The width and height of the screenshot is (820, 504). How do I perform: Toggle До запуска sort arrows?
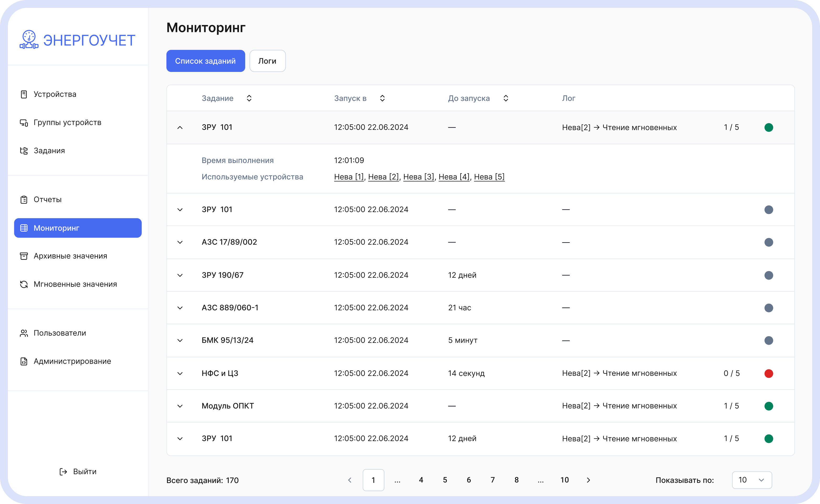[x=506, y=98]
